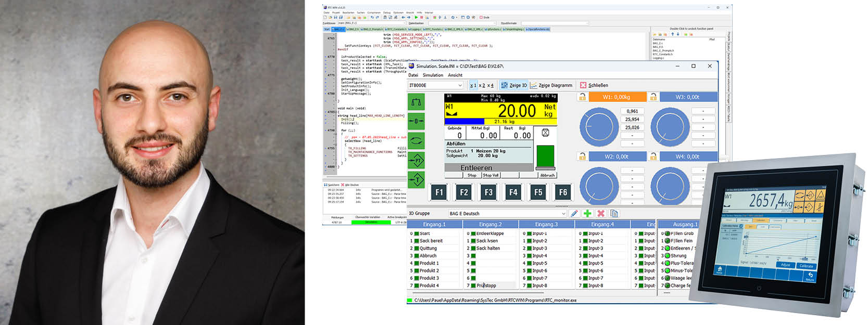Click the Ausgang.1 column header
The height and width of the screenshot is (325, 868).
[x=685, y=224]
